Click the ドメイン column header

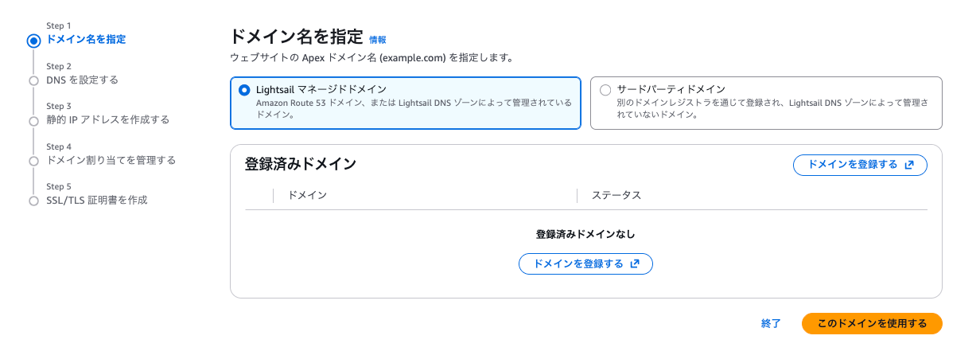(308, 195)
